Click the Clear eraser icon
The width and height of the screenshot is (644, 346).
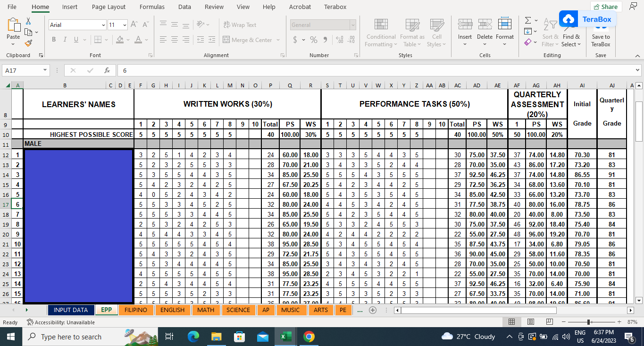[528, 42]
